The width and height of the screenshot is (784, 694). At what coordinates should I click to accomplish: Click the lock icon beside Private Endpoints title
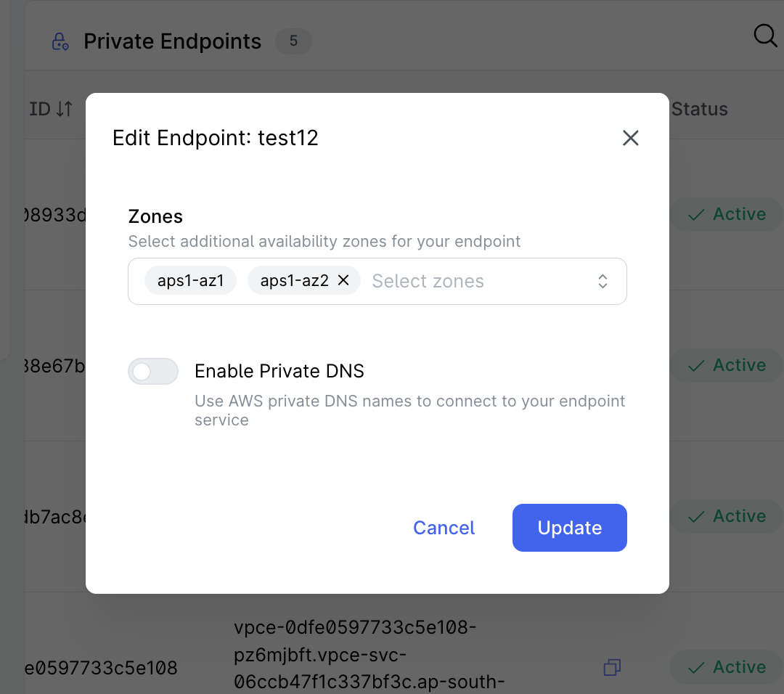point(60,41)
